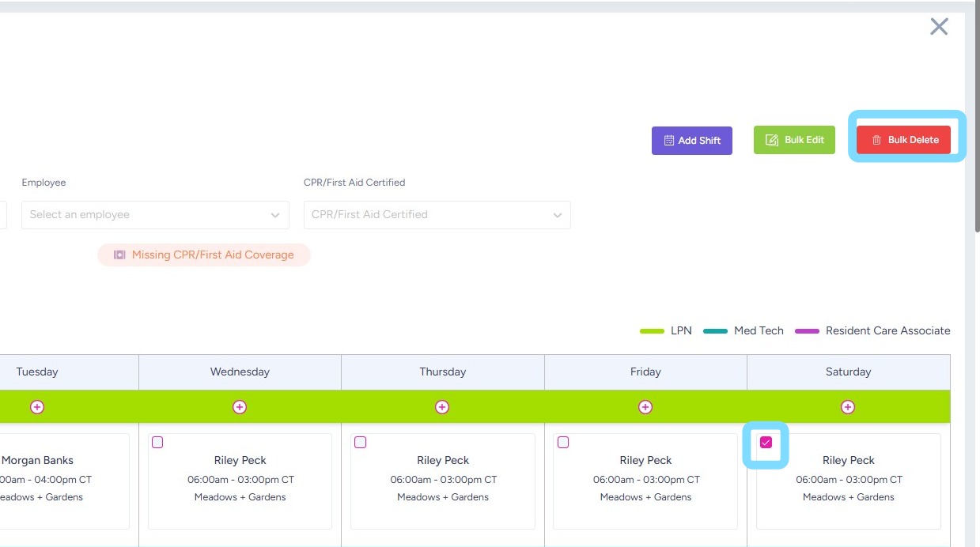Check Friday's Riley Peck shift checkbox

click(x=563, y=443)
